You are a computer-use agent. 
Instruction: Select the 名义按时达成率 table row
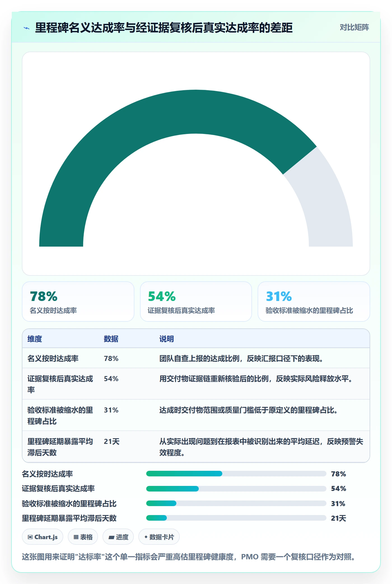click(196, 358)
